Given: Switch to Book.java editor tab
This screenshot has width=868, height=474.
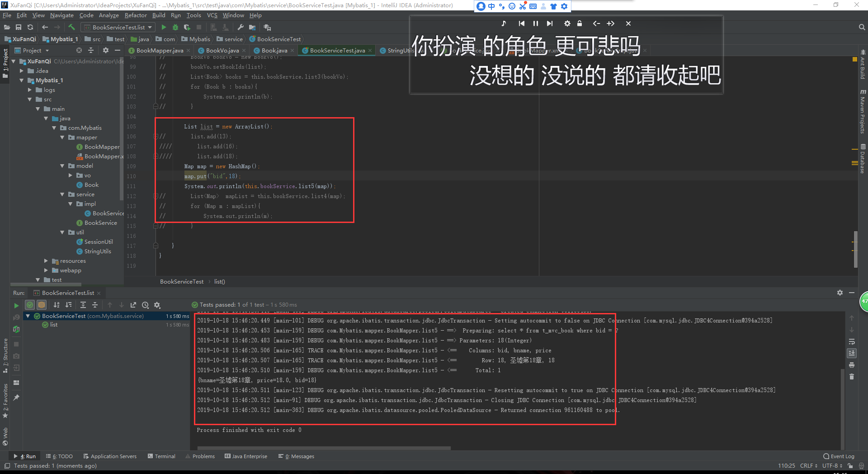Looking at the screenshot, I should click(274, 50).
